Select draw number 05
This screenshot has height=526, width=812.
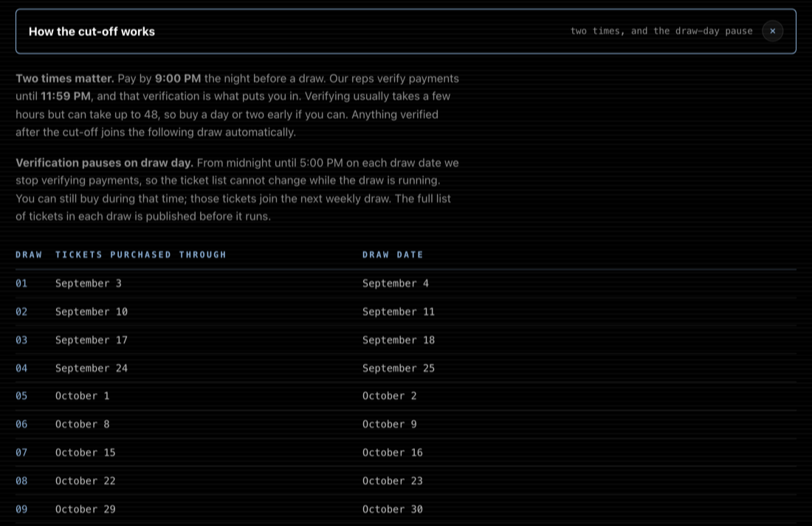21,396
